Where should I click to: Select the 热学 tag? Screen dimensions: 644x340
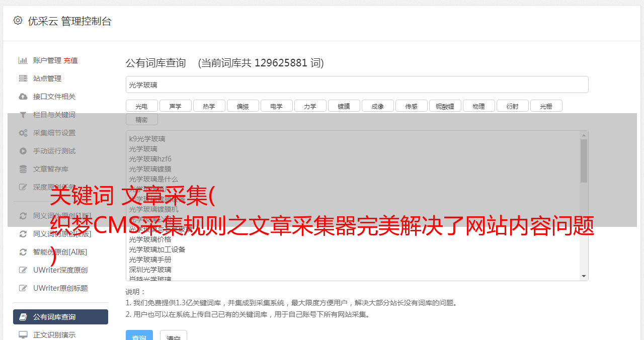tap(209, 106)
